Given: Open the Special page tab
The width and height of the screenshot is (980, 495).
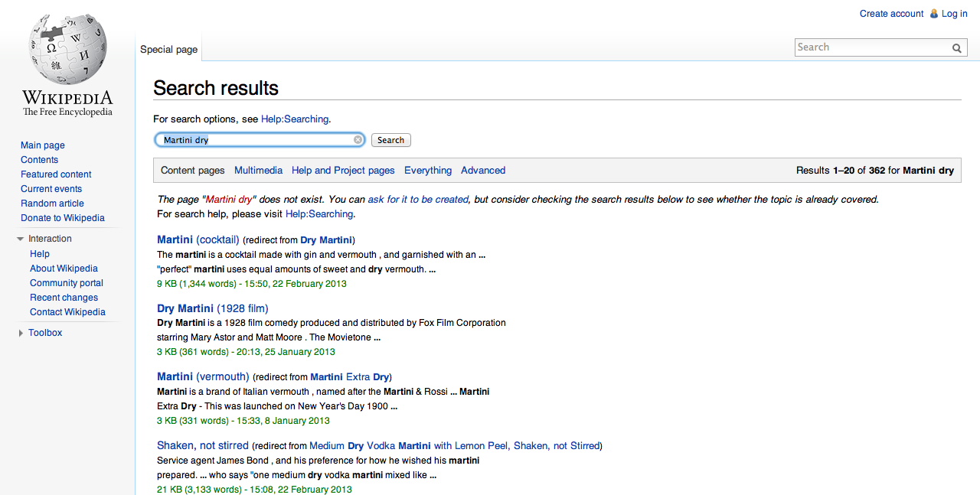Looking at the screenshot, I should click(168, 49).
